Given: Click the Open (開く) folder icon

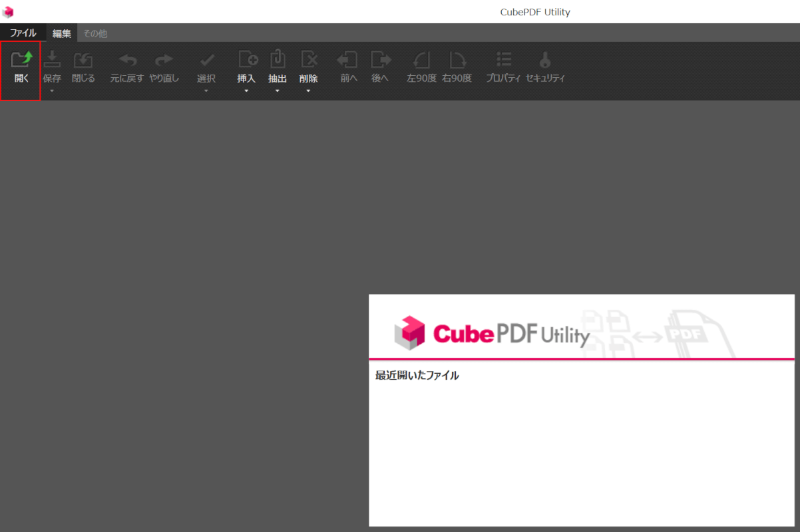Looking at the screenshot, I should [x=22, y=59].
